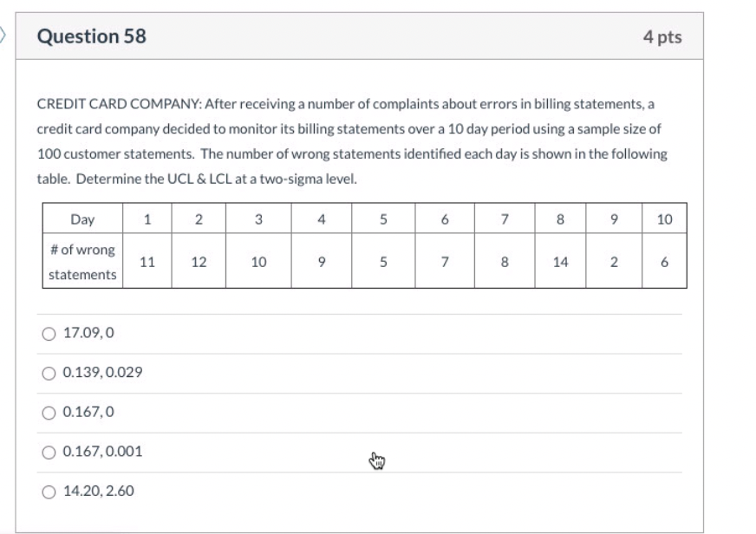Click the value 2 under Day 9

click(x=613, y=261)
